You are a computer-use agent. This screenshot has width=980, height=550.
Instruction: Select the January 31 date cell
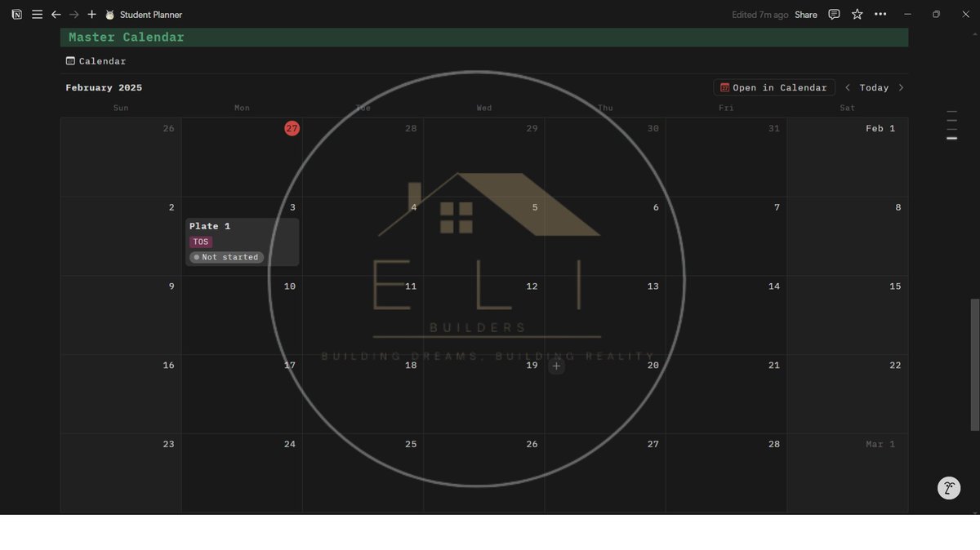pyautogui.click(x=726, y=157)
